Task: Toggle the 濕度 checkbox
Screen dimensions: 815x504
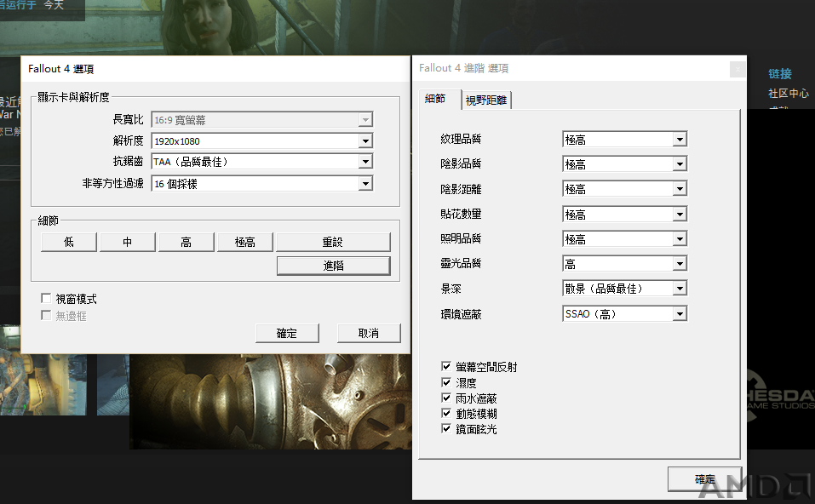Action: pyautogui.click(x=446, y=382)
